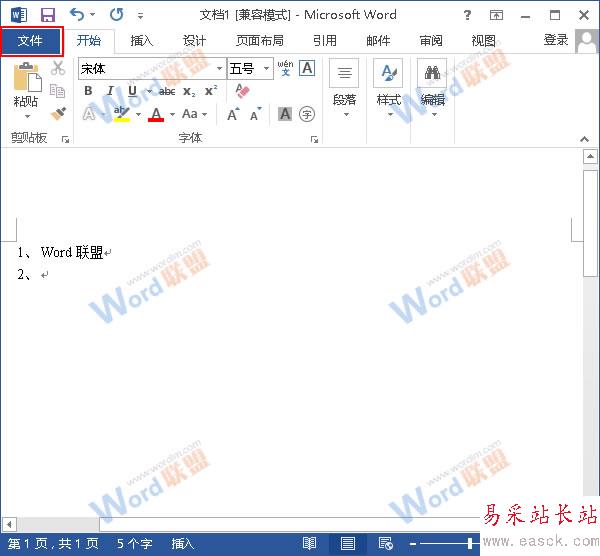
Task: Redo or repeat the last action
Action: [116, 15]
